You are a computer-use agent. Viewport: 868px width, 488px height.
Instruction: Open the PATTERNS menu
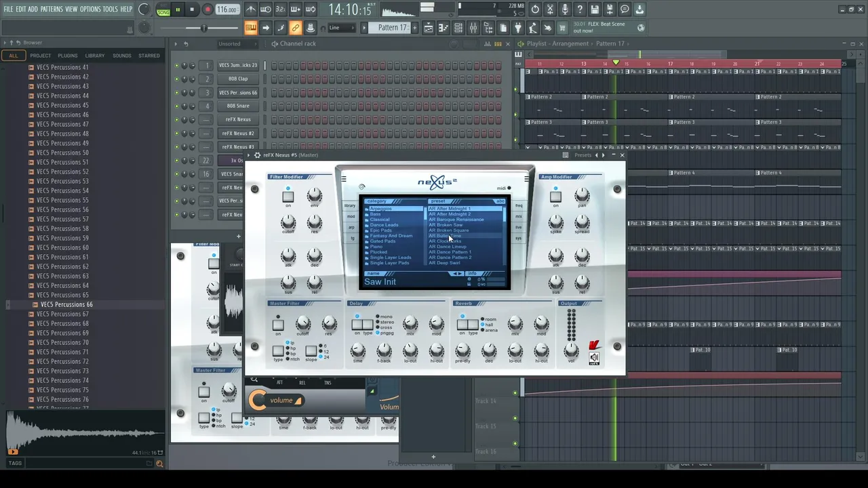pyautogui.click(x=52, y=9)
